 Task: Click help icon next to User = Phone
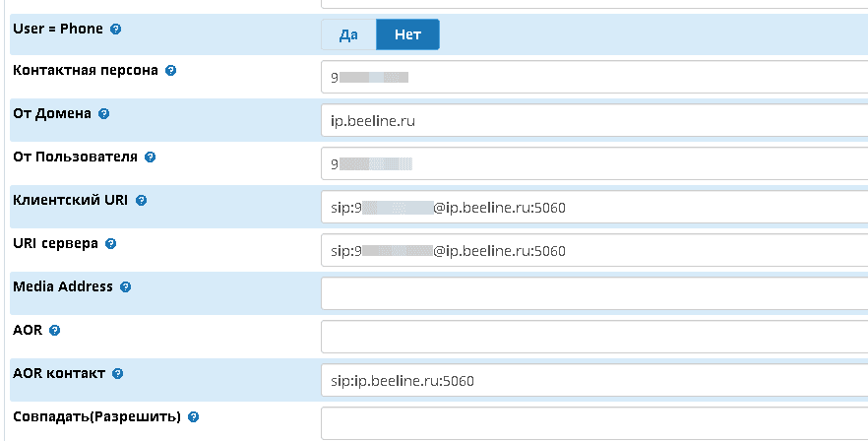[x=116, y=30]
